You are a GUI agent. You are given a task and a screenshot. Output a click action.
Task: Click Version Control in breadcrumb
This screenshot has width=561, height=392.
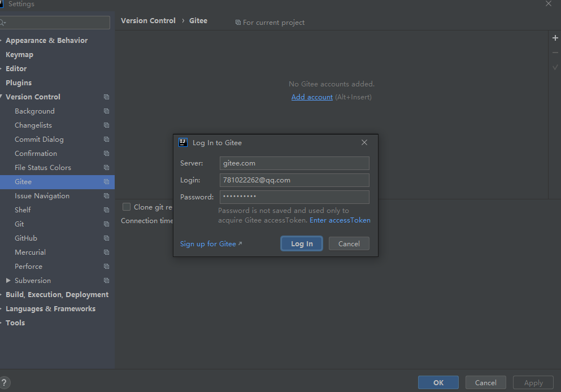(x=148, y=21)
